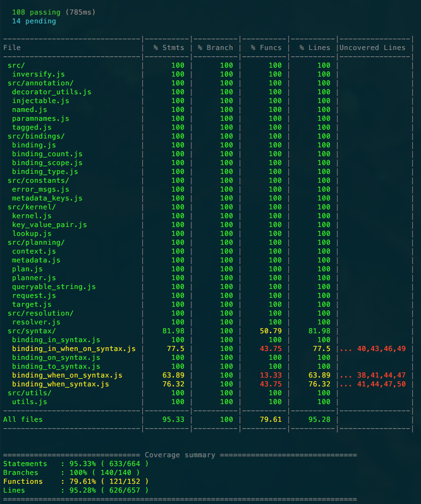421x504 pixels.
Task: Select the 'src/kernel/' directory name
Action: [32, 207]
